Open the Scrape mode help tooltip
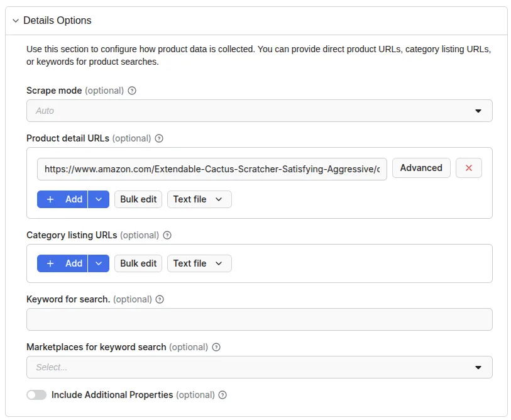 click(x=131, y=91)
